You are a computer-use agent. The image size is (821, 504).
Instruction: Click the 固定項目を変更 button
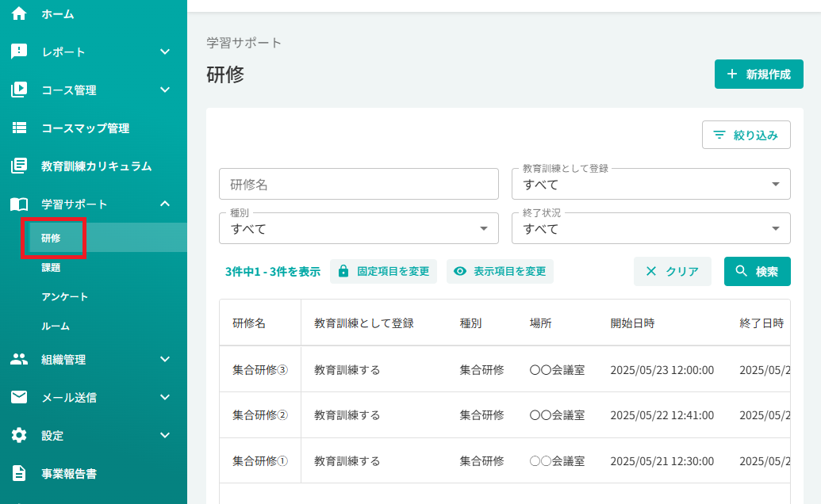tap(383, 271)
